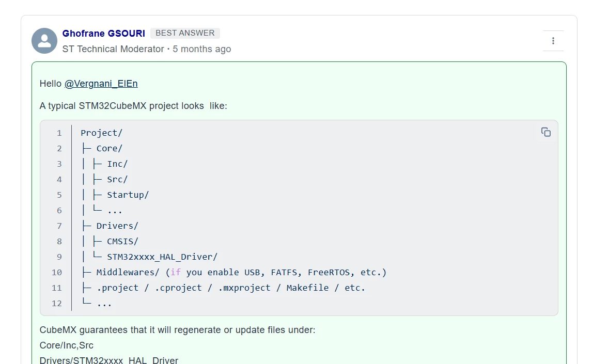The height and width of the screenshot is (364, 608).
Task: Click the 'Drivers/' line in code
Action: pyautogui.click(x=110, y=226)
